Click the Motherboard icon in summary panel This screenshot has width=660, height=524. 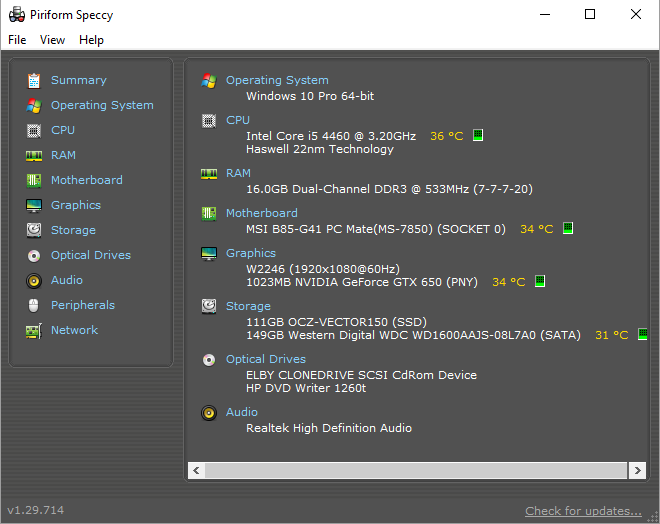[x=209, y=213]
